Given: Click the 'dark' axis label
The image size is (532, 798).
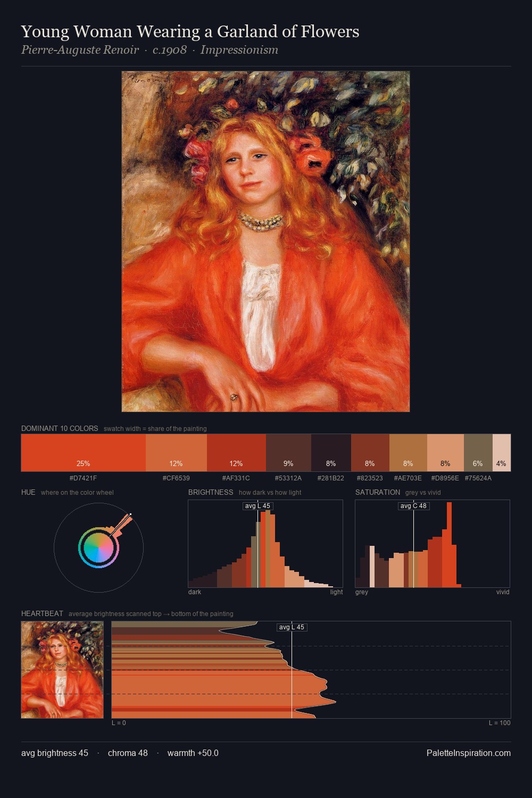Looking at the screenshot, I should point(195,592).
